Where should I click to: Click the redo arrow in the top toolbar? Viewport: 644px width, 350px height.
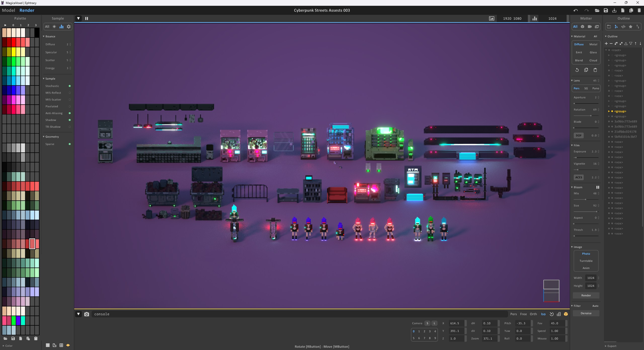tap(587, 10)
